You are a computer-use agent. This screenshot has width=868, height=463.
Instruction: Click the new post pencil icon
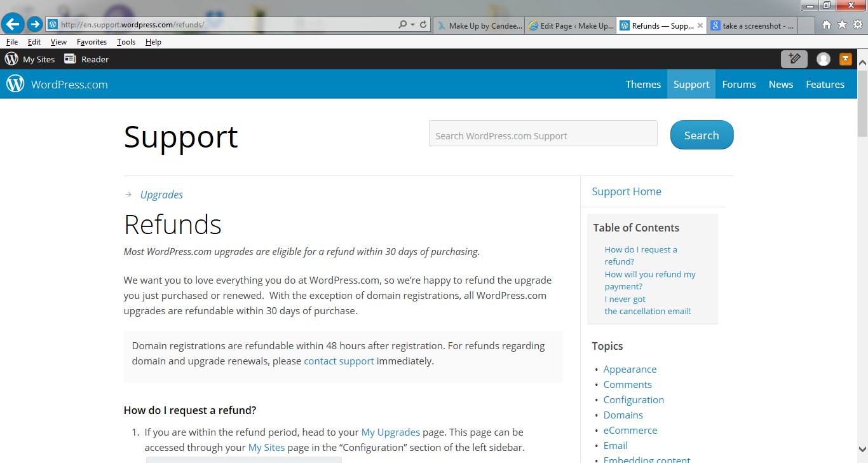794,59
